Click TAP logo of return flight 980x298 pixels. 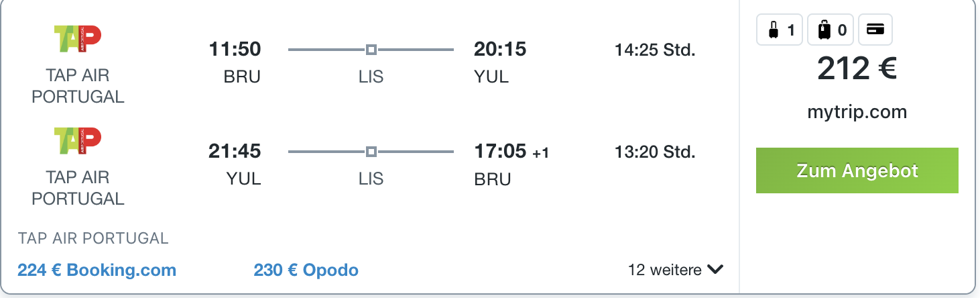pyautogui.click(x=78, y=142)
